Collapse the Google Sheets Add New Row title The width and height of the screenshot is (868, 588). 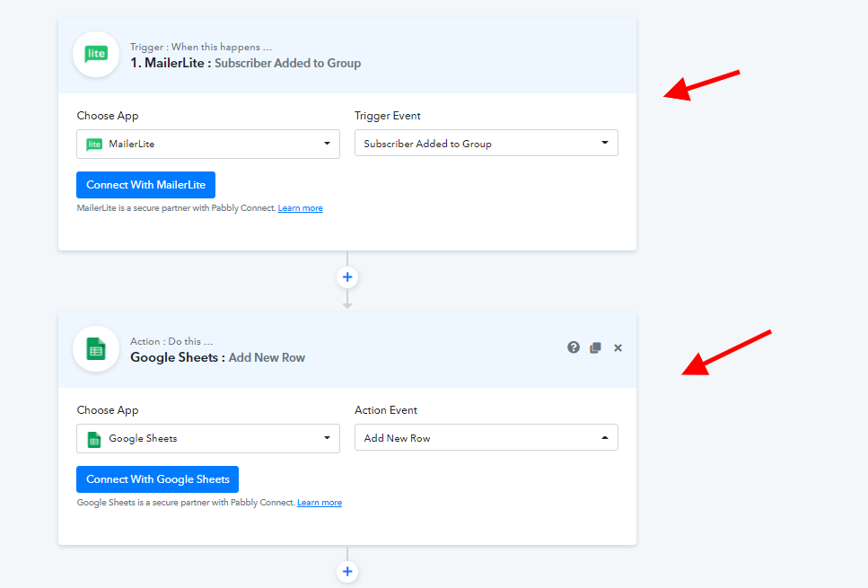[217, 357]
